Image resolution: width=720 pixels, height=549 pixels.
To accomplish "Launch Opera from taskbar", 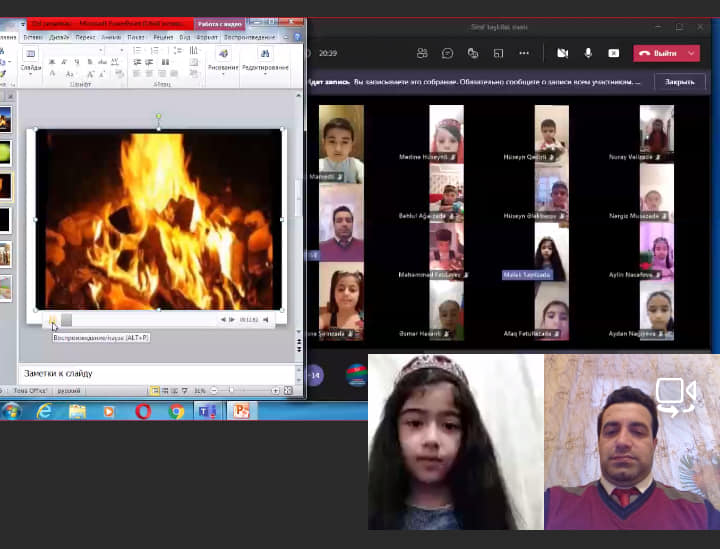I will click(143, 411).
